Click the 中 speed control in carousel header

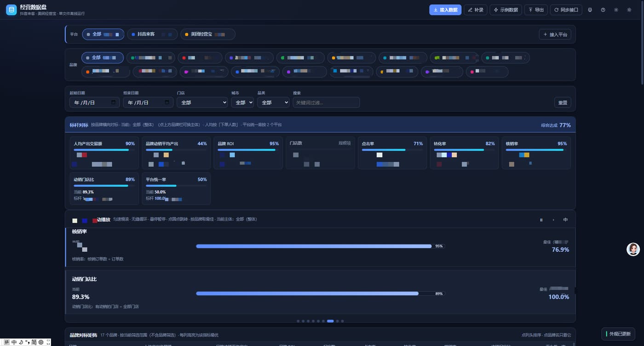pyautogui.click(x=565, y=220)
